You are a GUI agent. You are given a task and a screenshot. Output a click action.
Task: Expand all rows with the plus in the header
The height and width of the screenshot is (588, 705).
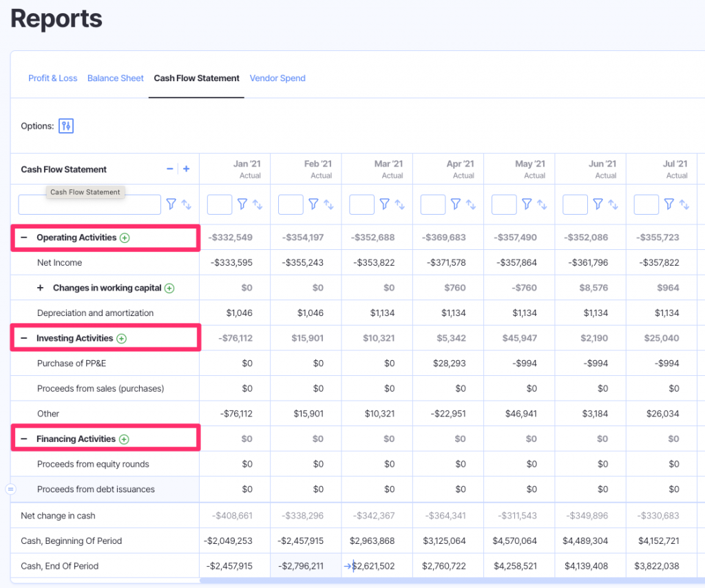coord(185,168)
